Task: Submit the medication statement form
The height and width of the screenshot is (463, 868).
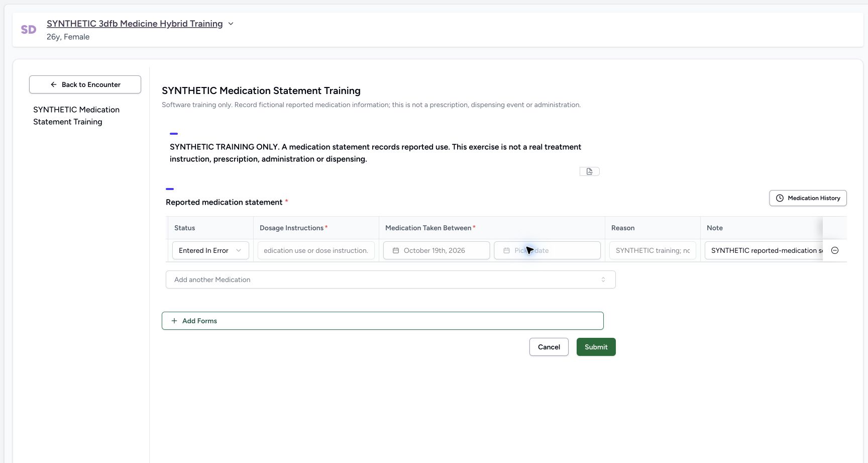Action: (596, 347)
